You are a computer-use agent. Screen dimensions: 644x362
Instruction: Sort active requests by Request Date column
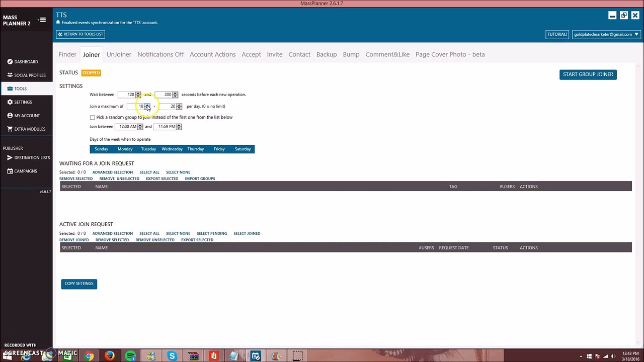point(454,248)
